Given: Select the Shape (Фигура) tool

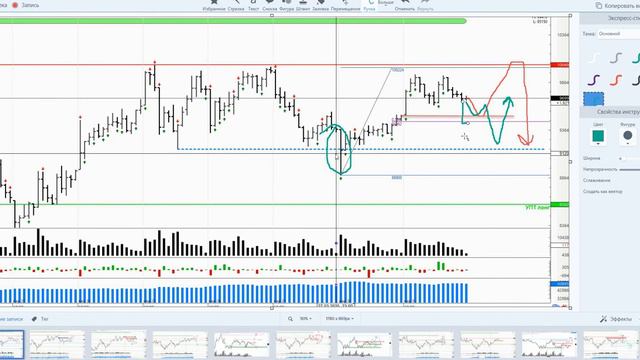Looking at the screenshot, I should click(x=287, y=5).
